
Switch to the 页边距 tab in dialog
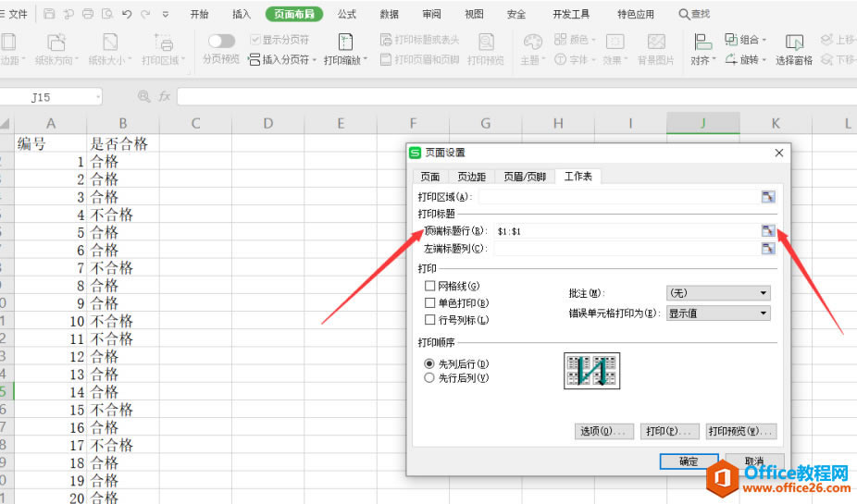[x=472, y=177]
